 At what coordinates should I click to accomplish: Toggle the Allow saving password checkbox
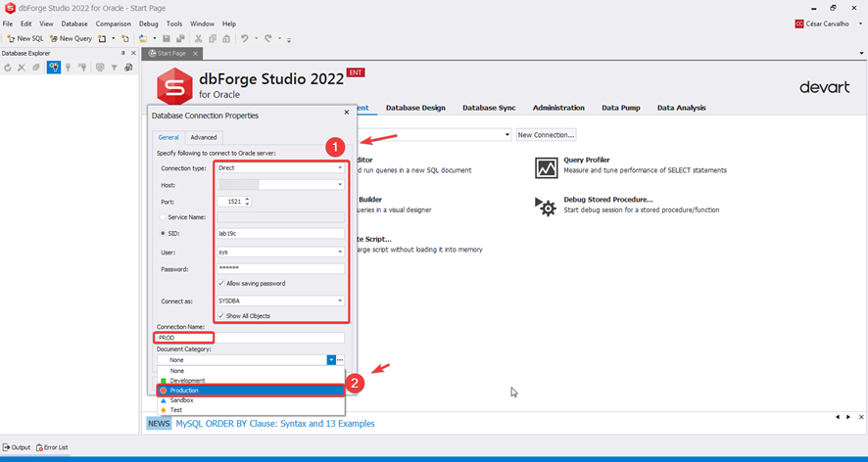221,283
